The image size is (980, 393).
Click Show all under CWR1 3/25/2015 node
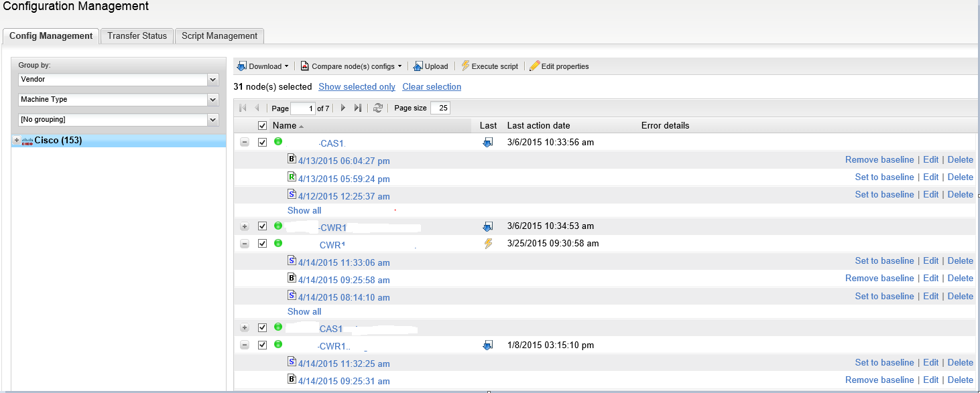(304, 311)
